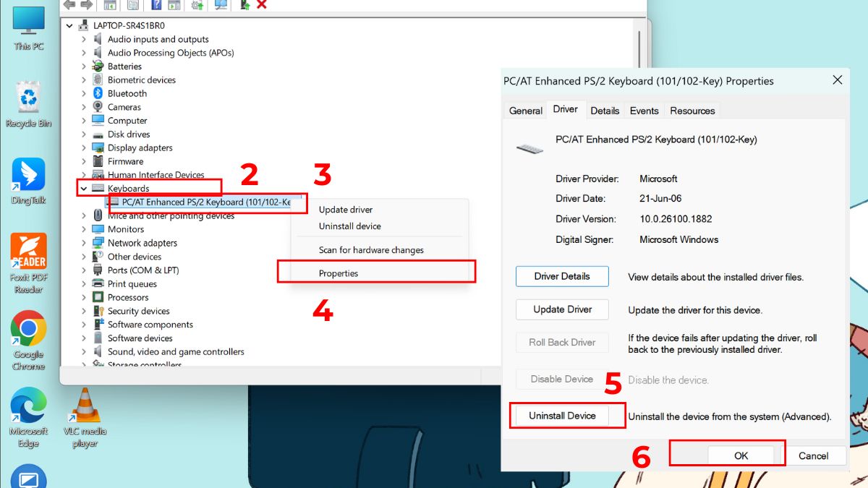This screenshot has width=868, height=488.
Task: Click the 21-Jun-06 driver date value
Action: 660,199
